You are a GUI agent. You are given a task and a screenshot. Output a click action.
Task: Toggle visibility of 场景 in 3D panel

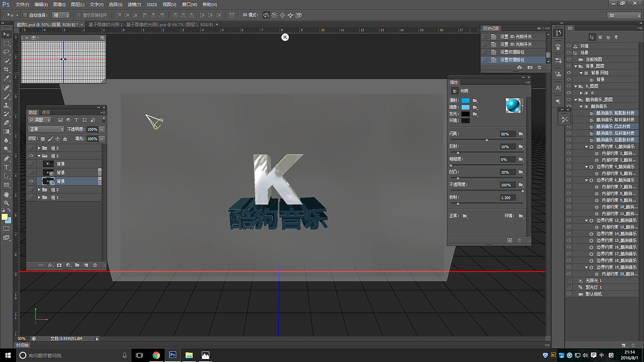569,53
